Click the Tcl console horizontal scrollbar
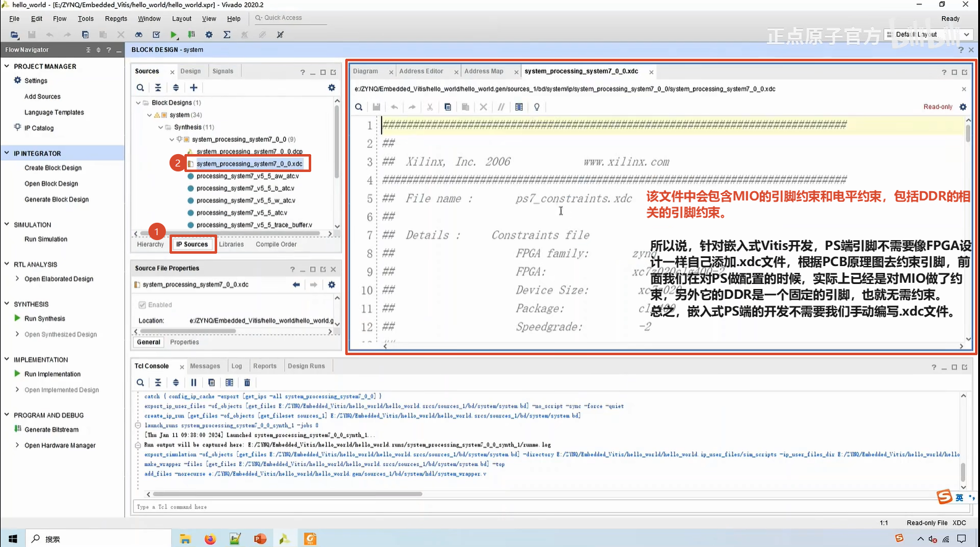The image size is (980, 547). pos(288,494)
